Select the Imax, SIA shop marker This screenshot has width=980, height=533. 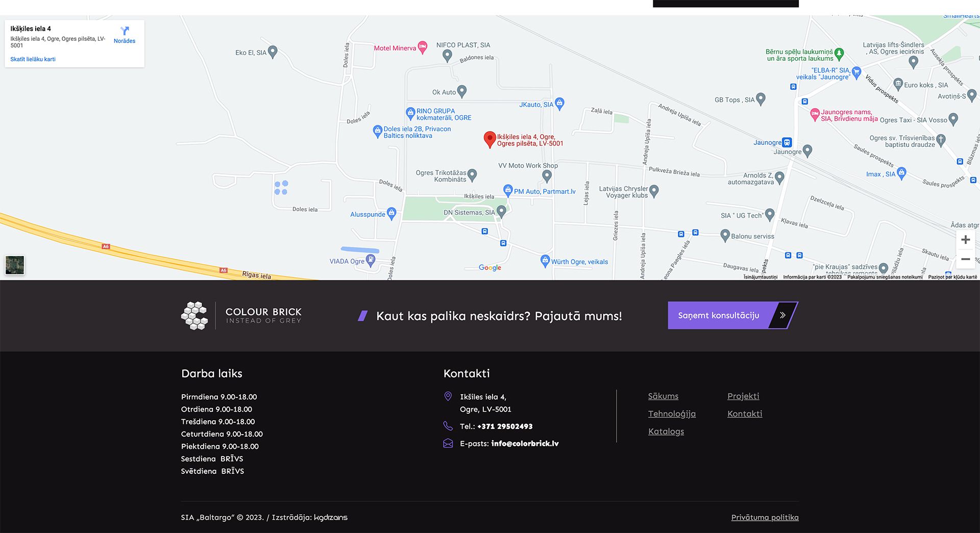pyautogui.click(x=901, y=173)
